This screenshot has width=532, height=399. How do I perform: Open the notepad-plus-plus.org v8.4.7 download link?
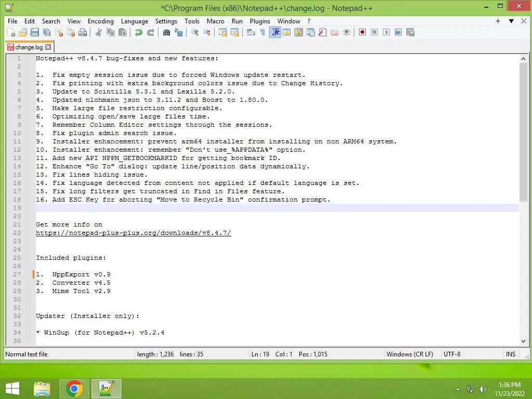click(x=134, y=233)
